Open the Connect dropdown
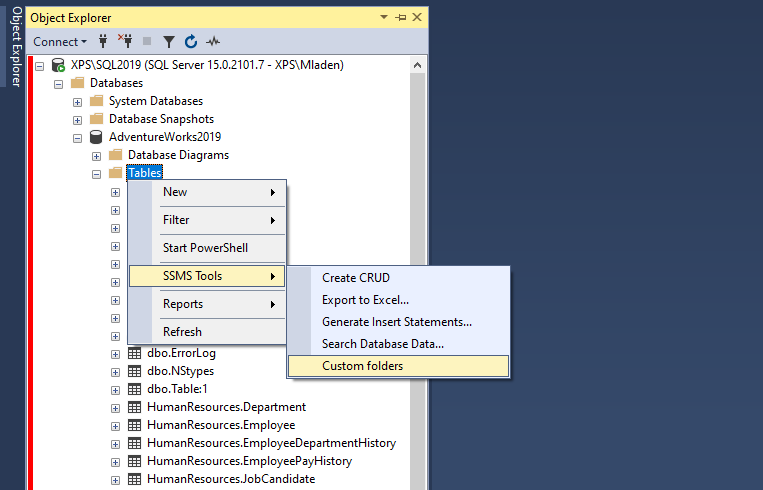The height and width of the screenshot is (490, 763). point(60,42)
